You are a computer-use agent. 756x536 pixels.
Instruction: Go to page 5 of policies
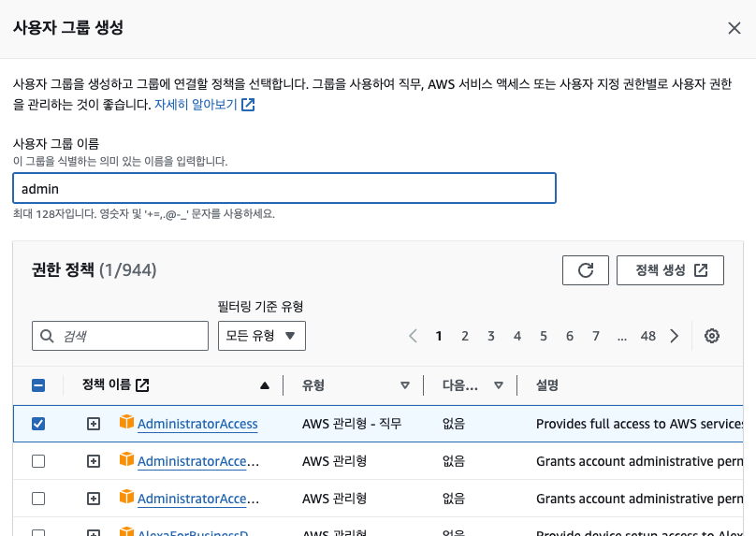click(544, 336)
